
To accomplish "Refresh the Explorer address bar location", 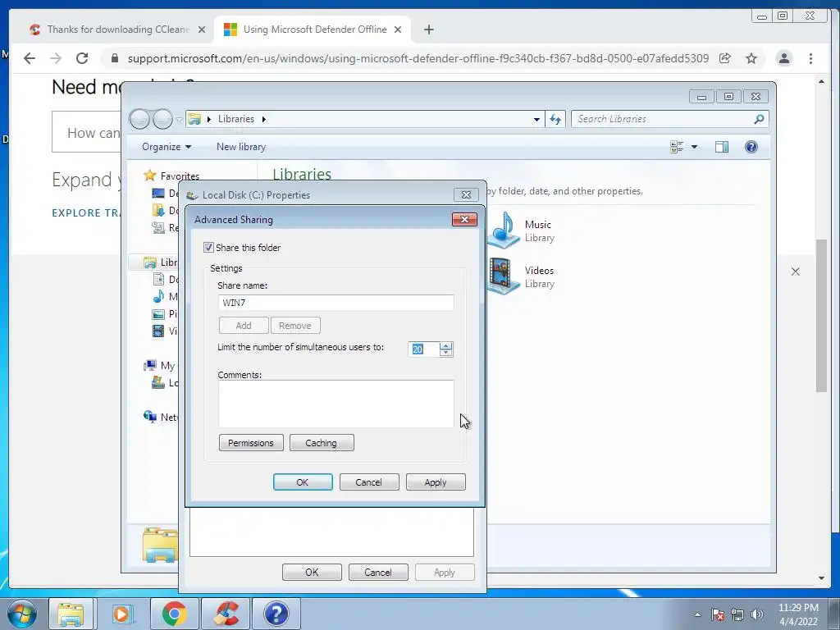I will pos(555,119).
